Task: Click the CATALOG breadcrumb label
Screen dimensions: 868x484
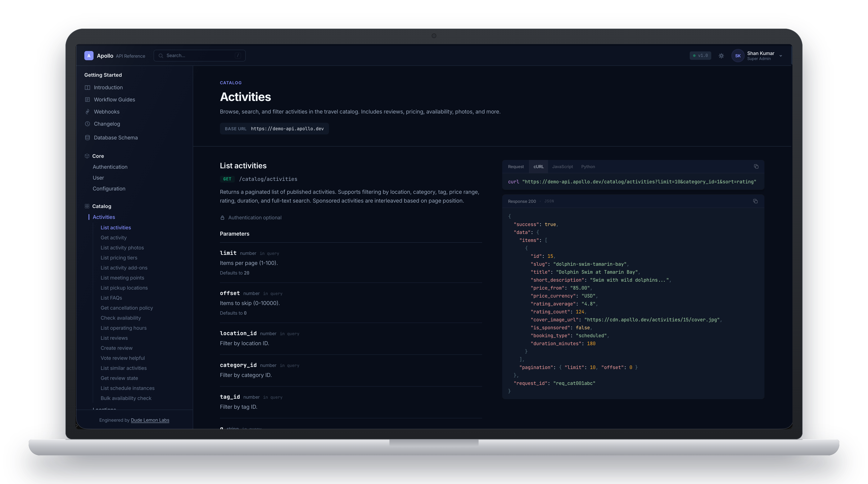Action: tap(231, 83)
